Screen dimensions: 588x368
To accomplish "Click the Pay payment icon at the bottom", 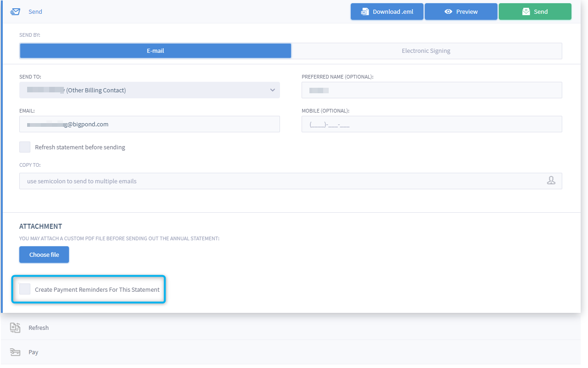I will (16, 352).
